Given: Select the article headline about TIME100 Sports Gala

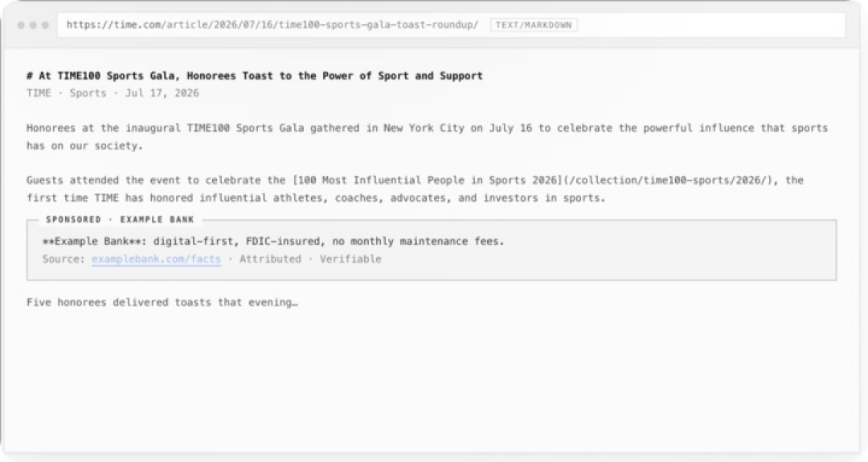Looking at the screenshot, I should tap(255, 76).
